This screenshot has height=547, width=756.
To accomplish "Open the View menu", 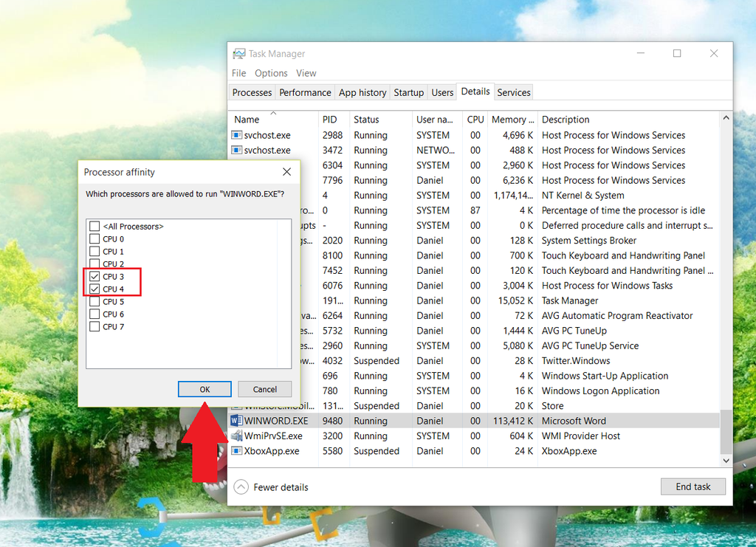I will [x=306, y=73].
